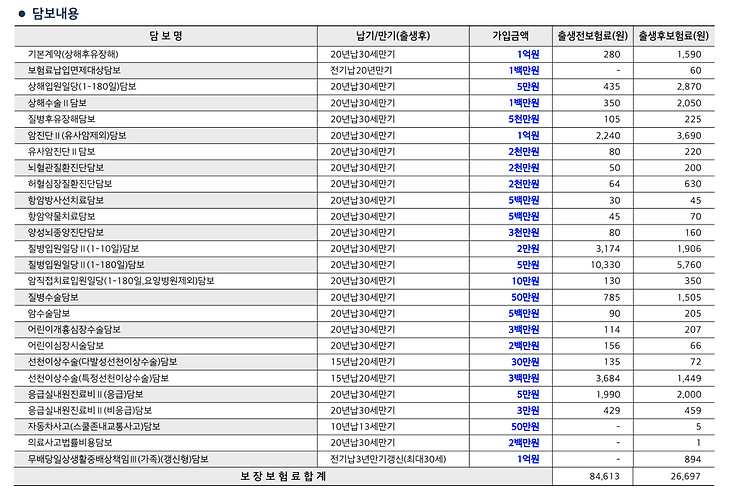Image resolution: width=750 pixels, height=488 pixels.
Task: Click 전기납20년만기 term cell
Action: (x=361, y=70)
